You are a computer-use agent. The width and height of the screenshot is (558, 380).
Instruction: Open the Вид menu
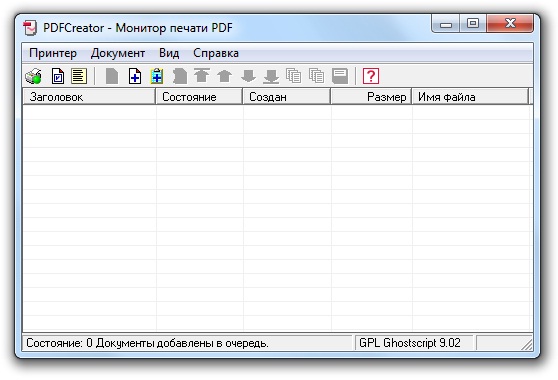coord(169,53)
